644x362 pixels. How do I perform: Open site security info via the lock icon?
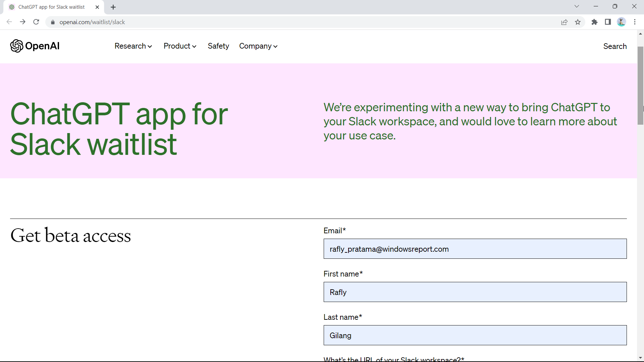pyautogui.click(x=53, y=22)
